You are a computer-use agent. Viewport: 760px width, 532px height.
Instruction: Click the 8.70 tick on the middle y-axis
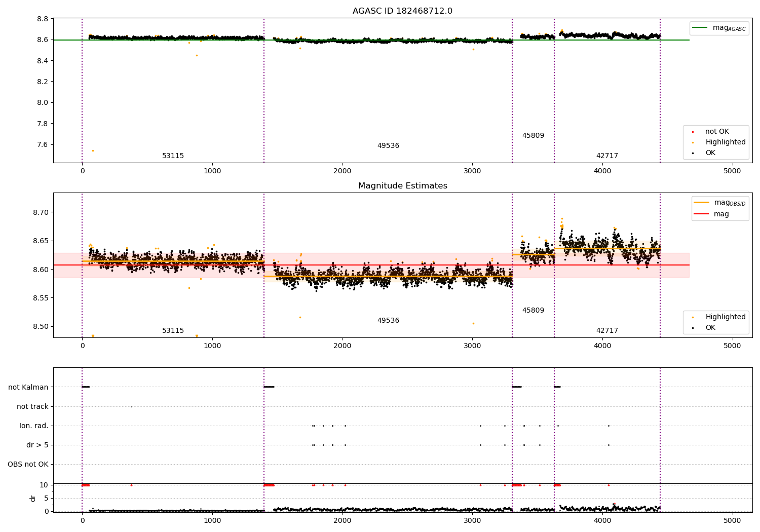41,212
